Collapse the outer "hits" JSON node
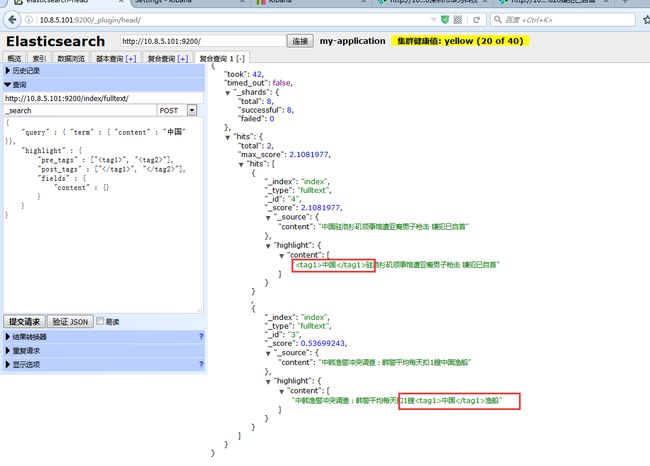This screenshot has width=650, height=466. click(228, 137)
